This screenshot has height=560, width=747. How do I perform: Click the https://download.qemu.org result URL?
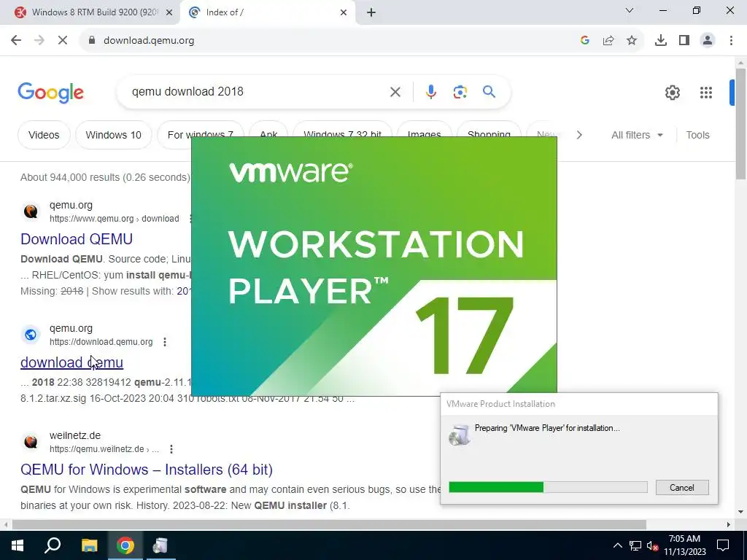(101, 342)
